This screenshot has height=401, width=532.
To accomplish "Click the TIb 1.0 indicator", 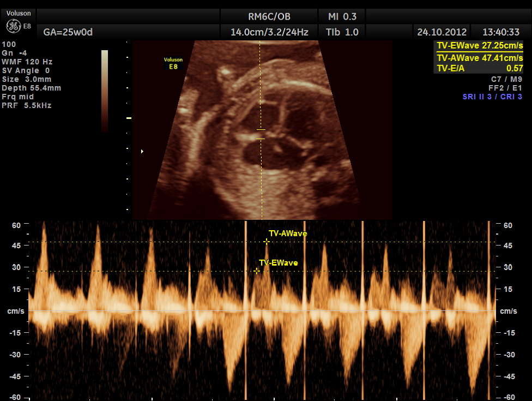I will [x=342, y=32].
